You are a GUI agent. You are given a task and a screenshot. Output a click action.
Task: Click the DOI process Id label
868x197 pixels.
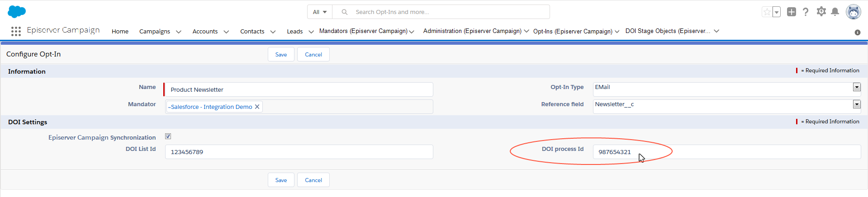point(563,149)
